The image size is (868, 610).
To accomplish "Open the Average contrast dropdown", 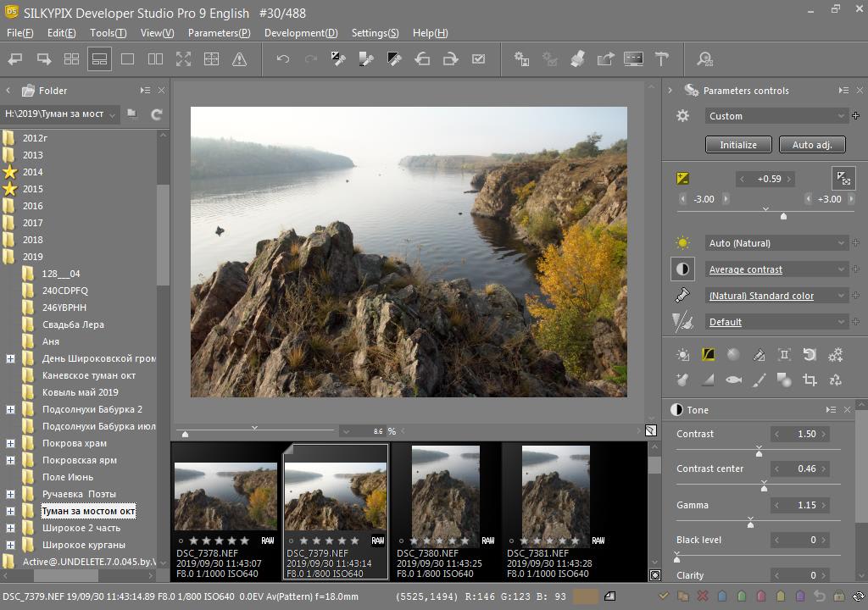I will click(776, 269).
